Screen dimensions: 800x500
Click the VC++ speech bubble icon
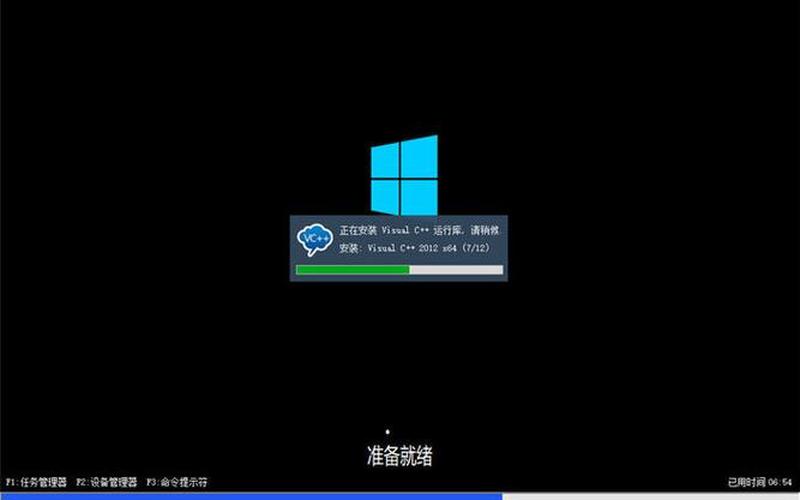[x=314, y=239]
